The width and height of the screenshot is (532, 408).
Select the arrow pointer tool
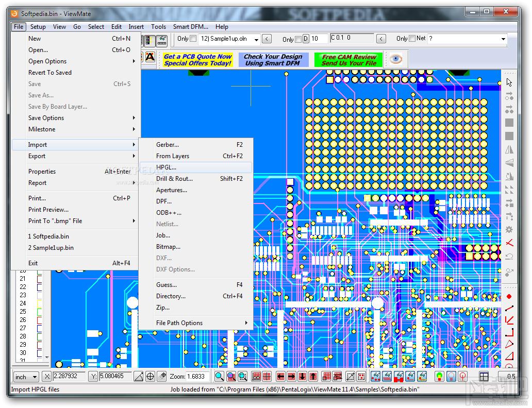[509, 82]
